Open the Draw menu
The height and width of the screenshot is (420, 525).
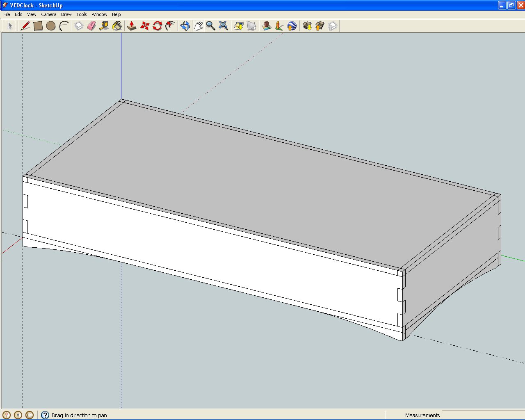click(x=66, y=14)
